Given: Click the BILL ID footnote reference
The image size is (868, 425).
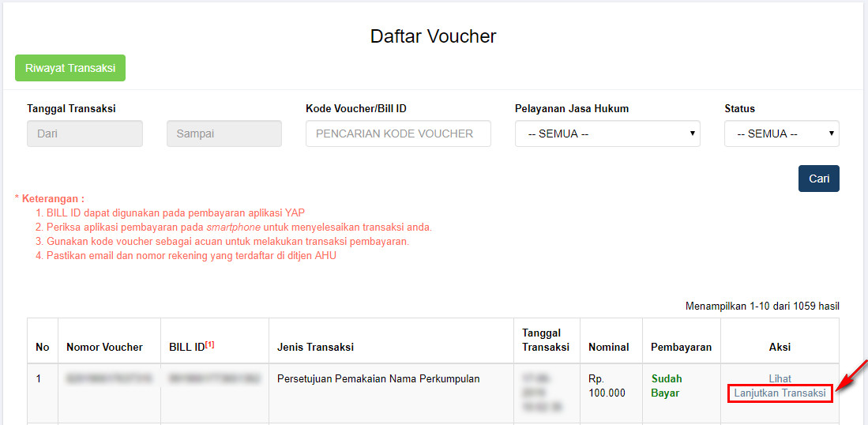Looking at the screenshot, I should (x=210, y=344).
